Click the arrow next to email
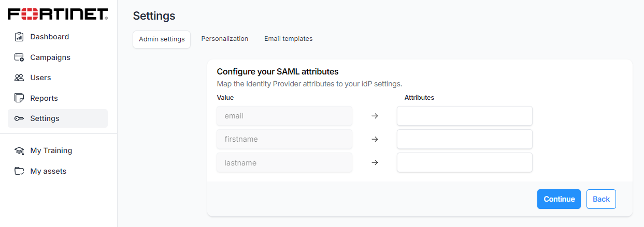644x227 pixels. 375,116
